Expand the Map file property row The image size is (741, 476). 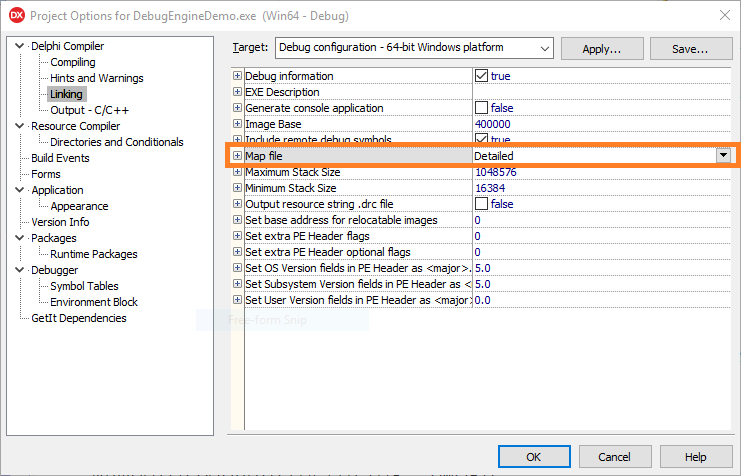[237, 156]
